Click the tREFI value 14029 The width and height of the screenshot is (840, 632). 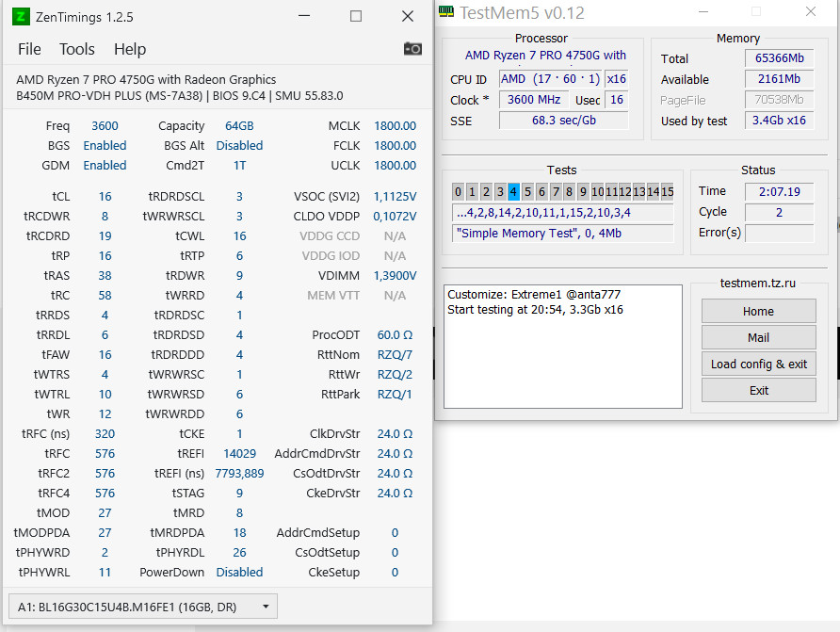(x=239, y=454)
